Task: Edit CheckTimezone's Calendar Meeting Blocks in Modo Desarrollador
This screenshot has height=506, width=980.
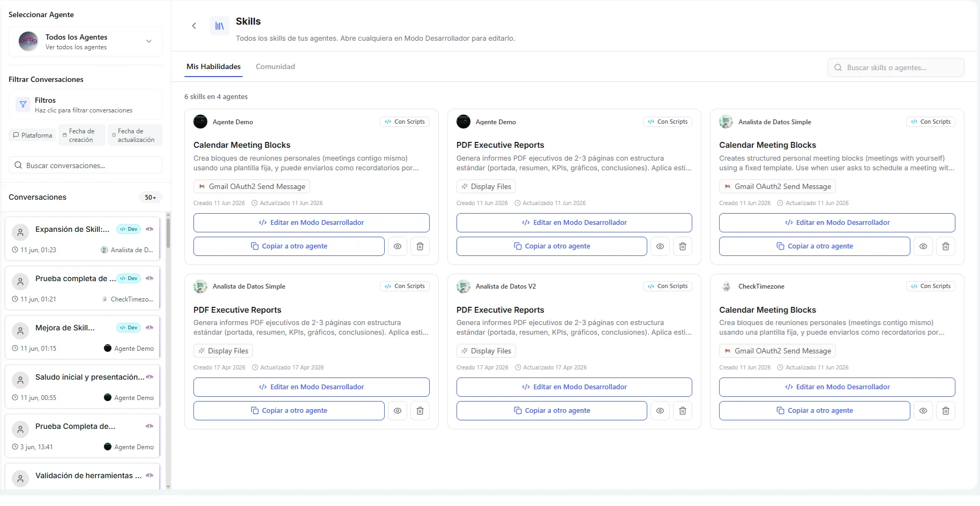Action: tap(837, 387)
